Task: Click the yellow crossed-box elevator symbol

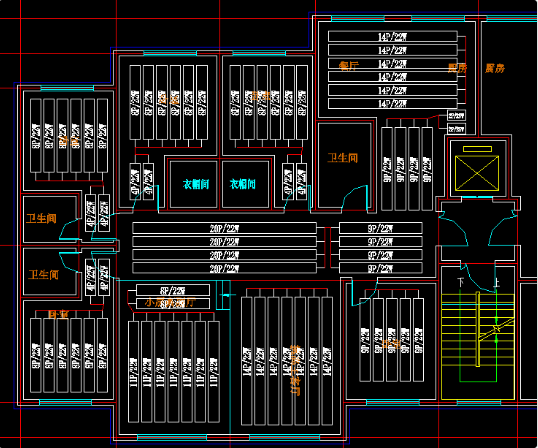Action: 477,173
